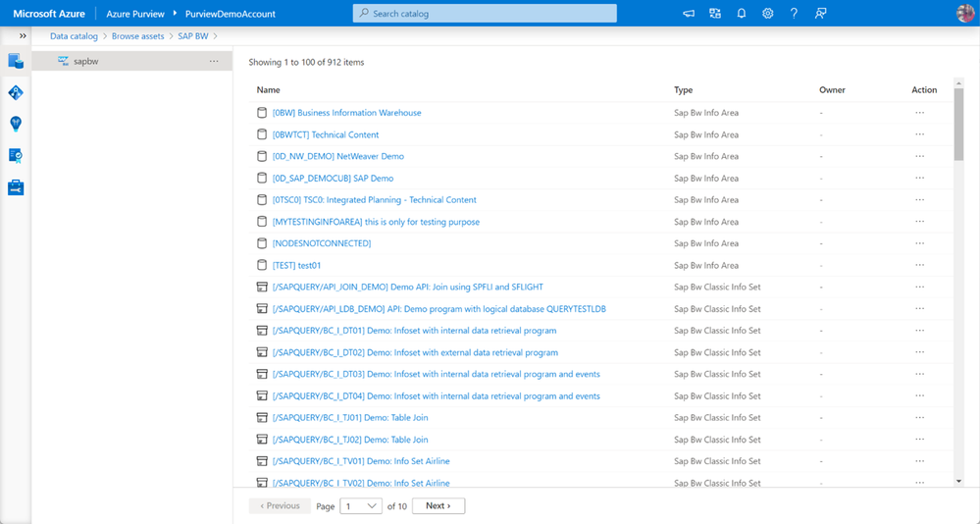This screenshot has width=980, height=524.
Task: Click the Previous page button
Action: coord(280,506)
